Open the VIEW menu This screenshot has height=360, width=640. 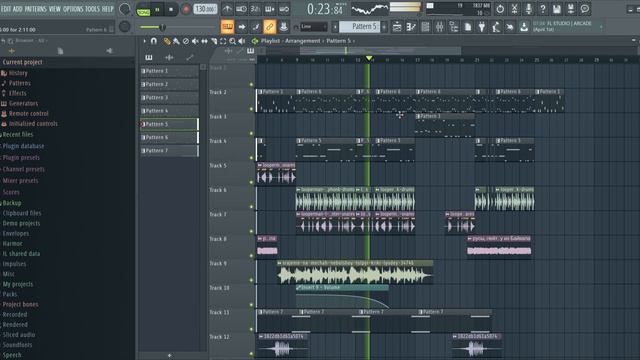[55, 9]
